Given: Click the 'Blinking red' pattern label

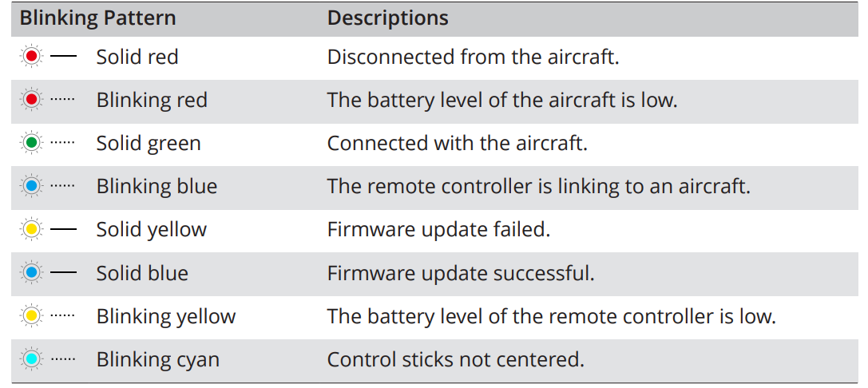Looking at the screenshot, I should (152, 101).
